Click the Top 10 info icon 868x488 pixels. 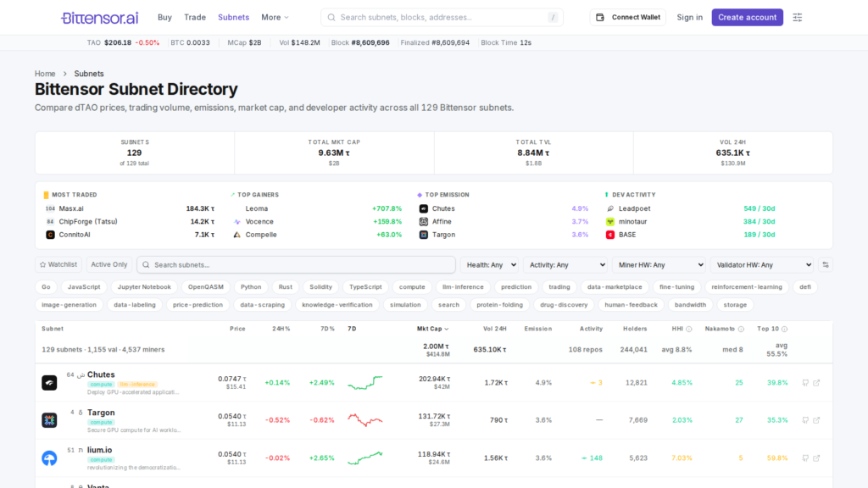(x=784, y=329)
